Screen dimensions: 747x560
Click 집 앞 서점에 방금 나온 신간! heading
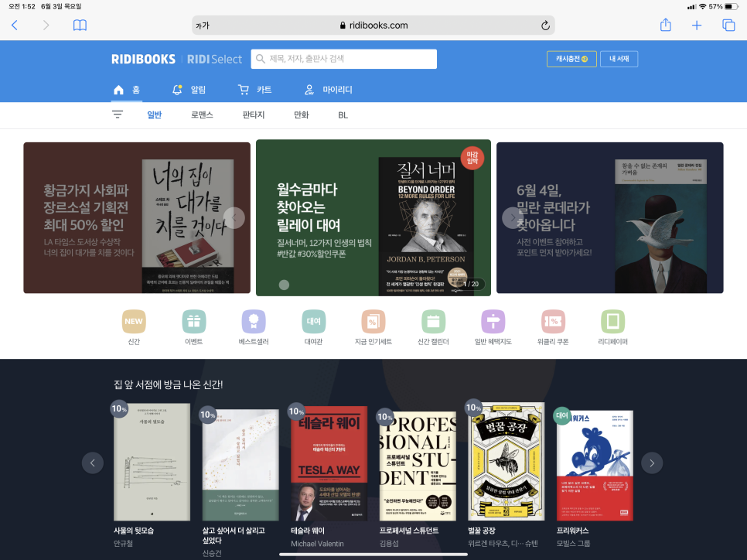tap(168, 384)
